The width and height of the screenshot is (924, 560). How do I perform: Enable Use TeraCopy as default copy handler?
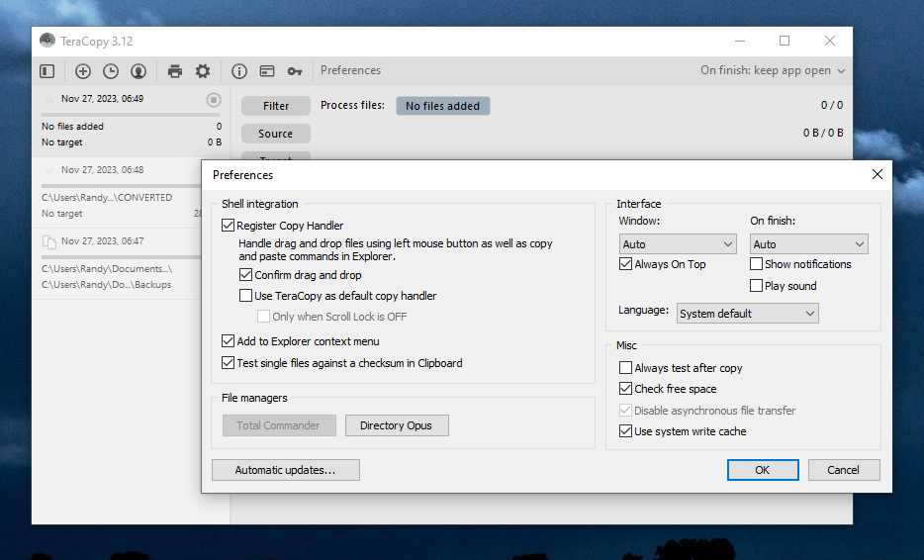pos(245,295)
